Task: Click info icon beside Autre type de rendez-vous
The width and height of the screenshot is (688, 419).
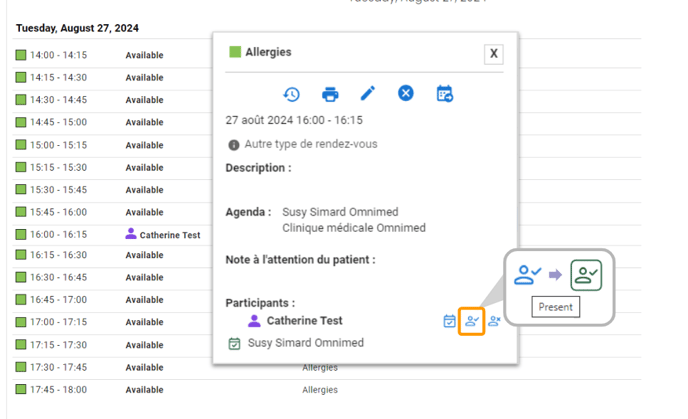Action: 234,145
